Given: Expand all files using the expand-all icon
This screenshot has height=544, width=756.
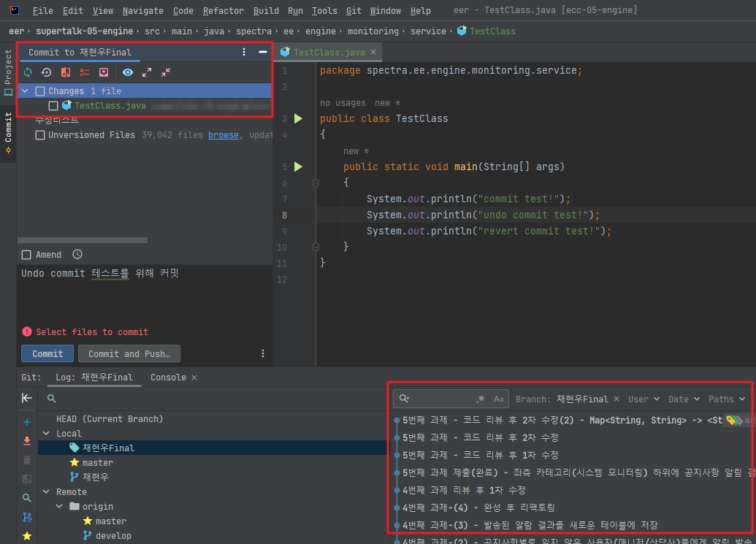Looking at the screenshot, I should point(147,72).
